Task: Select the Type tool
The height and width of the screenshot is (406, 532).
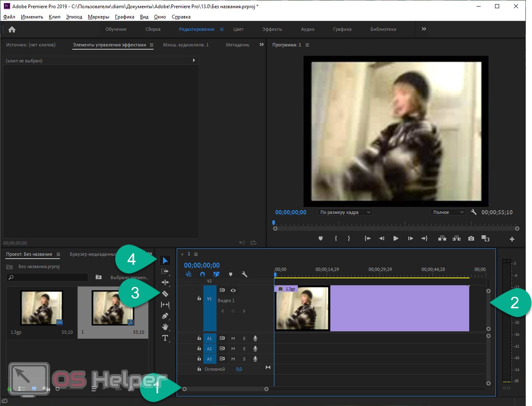Action: [x=165, y=338]
